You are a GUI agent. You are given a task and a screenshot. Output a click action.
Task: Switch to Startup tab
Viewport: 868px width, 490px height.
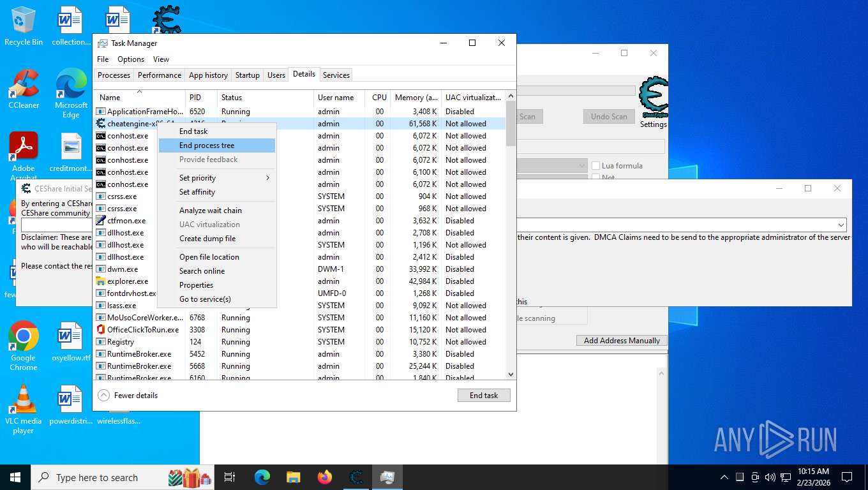tap(248, 75)
